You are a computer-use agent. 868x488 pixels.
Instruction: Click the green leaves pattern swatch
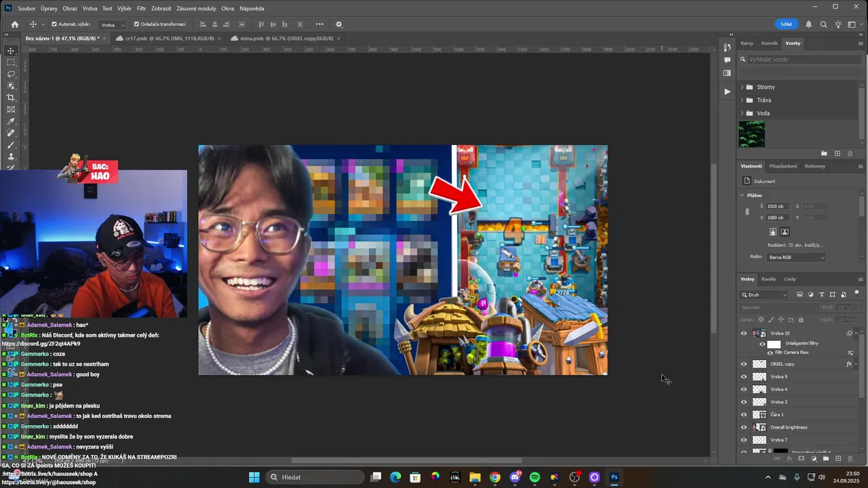pyautogui.click(x=751, y=134)
